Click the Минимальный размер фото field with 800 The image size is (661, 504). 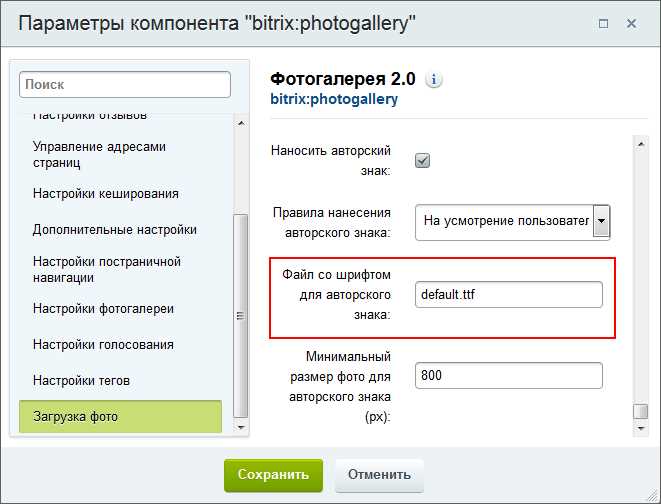[509, 375]
